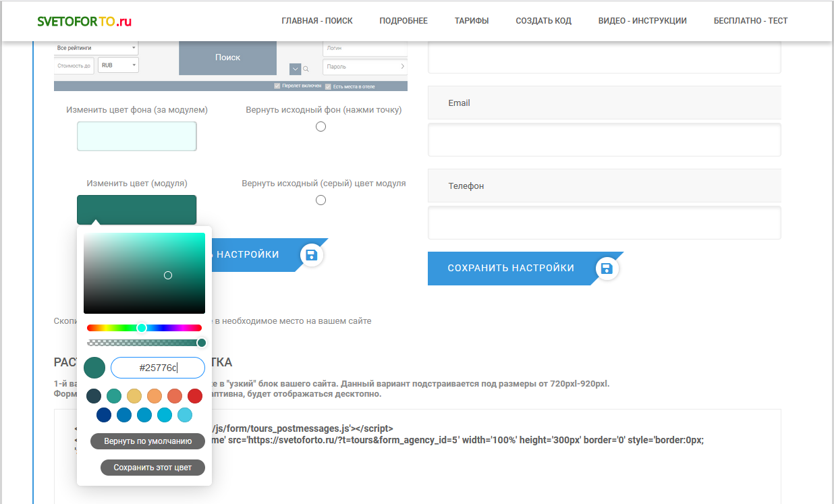Expand the small chevron button beside Поиск
Viewport: 834px width, 504px height.
[295, 68]
